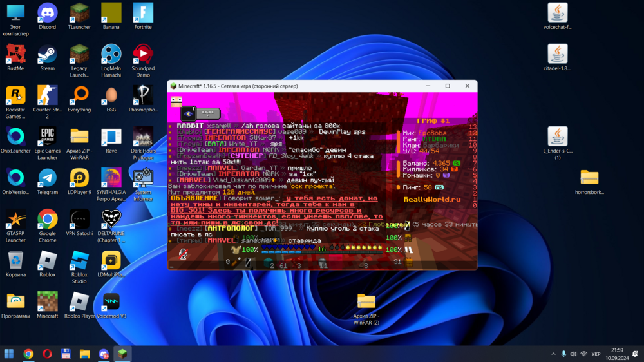Launch LDPlayer 9 shortcut
The width and height of the screenshot is (644, 362).
click(x=79, y=182)
